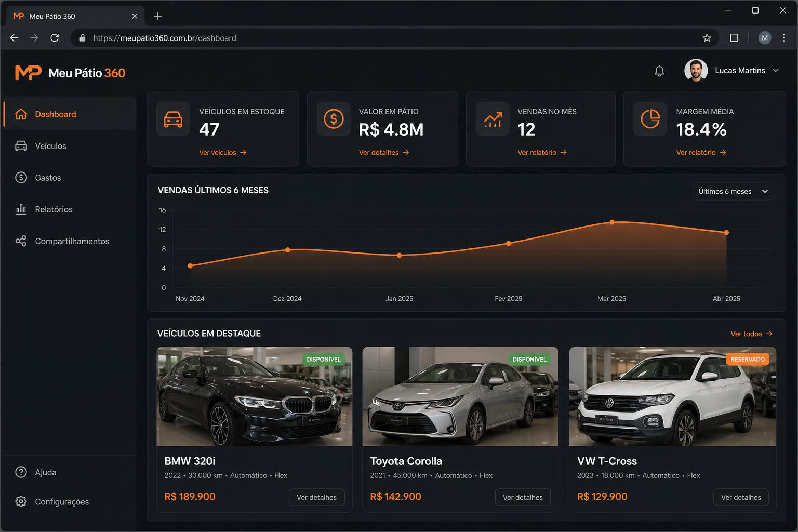Follow the Ver detalhes link under Valor em Pátio
The width and height of the screenshot is (798, 532).
pyautogui.click(x=384, y=153)
